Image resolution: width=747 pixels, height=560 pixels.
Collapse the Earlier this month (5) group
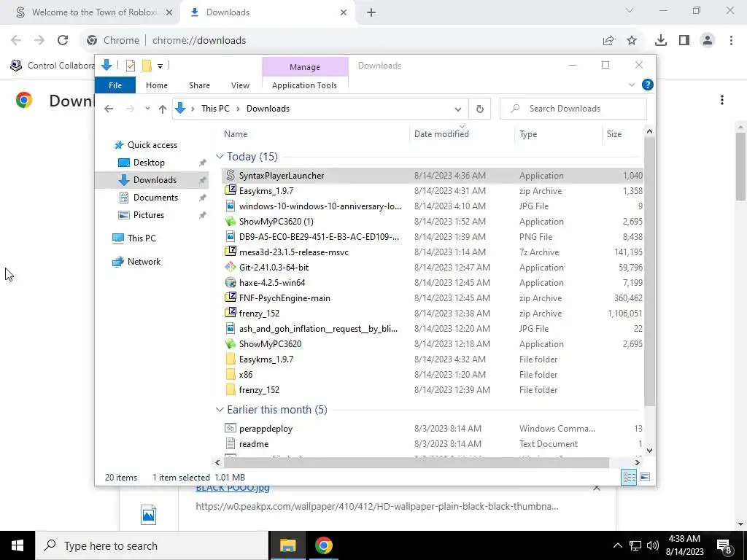pos(220,410)
